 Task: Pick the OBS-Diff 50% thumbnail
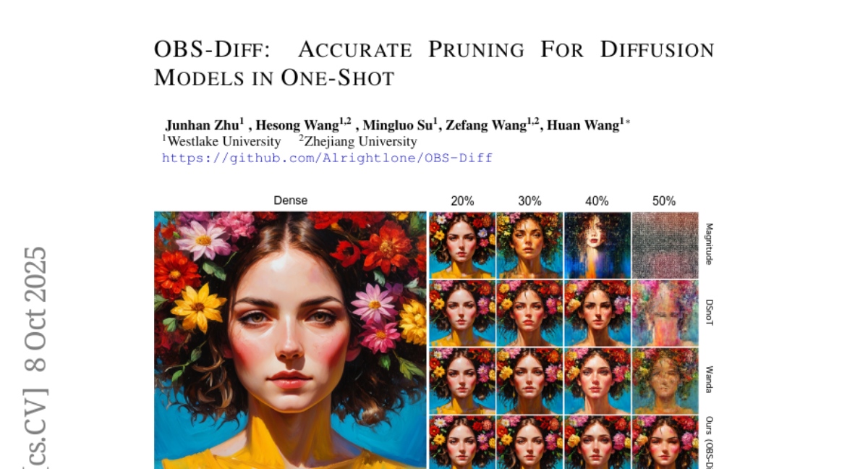click(665, 442)
